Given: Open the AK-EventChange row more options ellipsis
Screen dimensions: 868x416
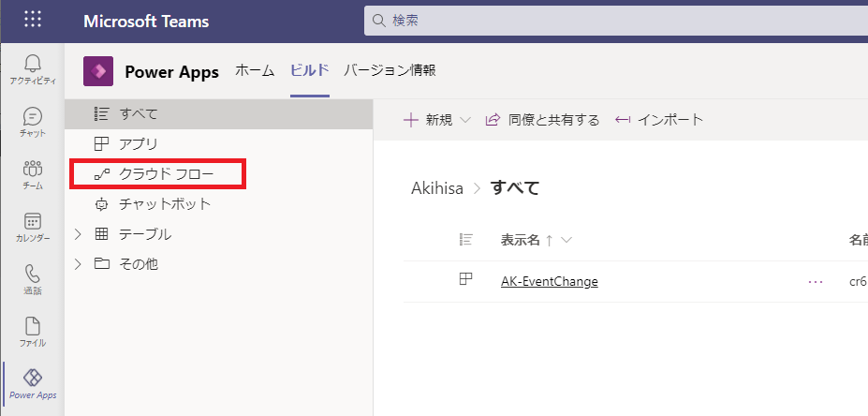Looking at the screenshot, I should 816,282.
